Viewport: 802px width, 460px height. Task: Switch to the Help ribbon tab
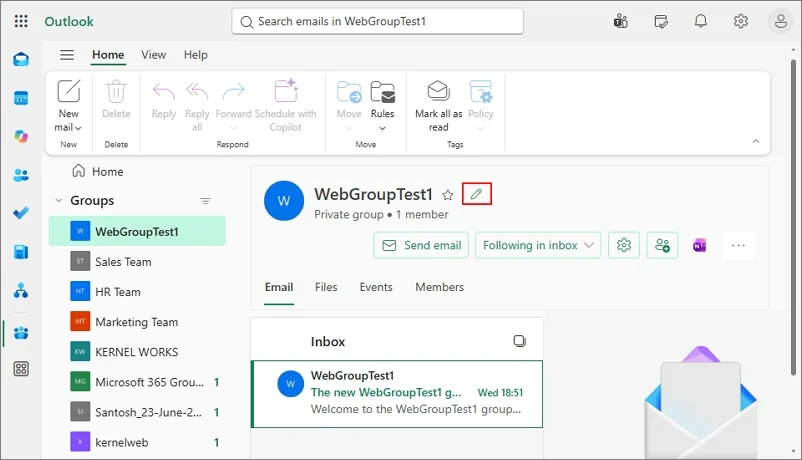click(195, 55)
